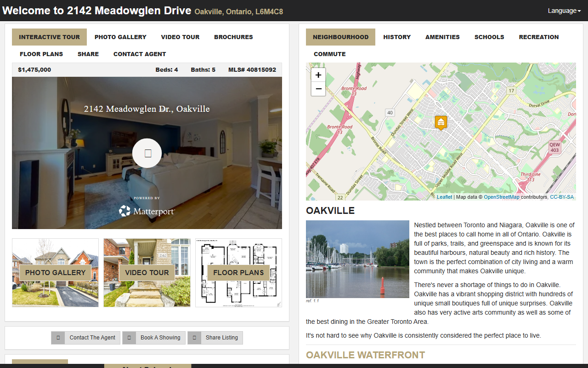Click the icon on Share Listing button
588x368 pixels.
pyautogui.click(x=194, y=338)
